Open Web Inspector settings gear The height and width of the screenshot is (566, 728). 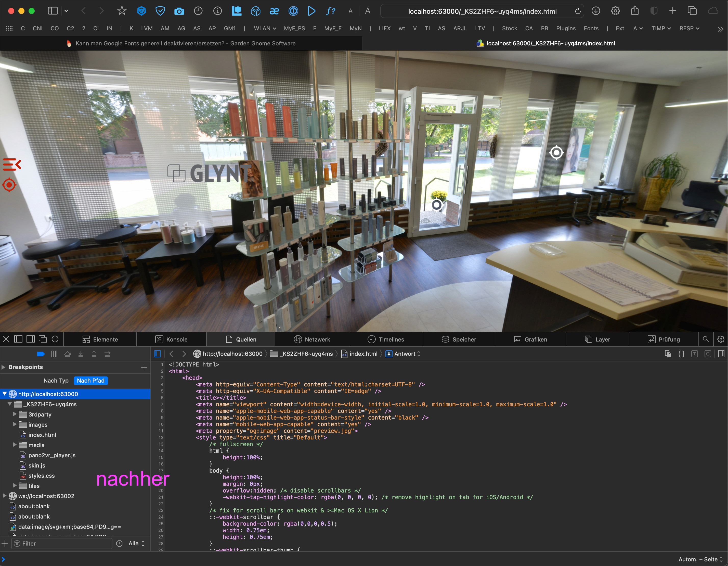click(721, 339)
